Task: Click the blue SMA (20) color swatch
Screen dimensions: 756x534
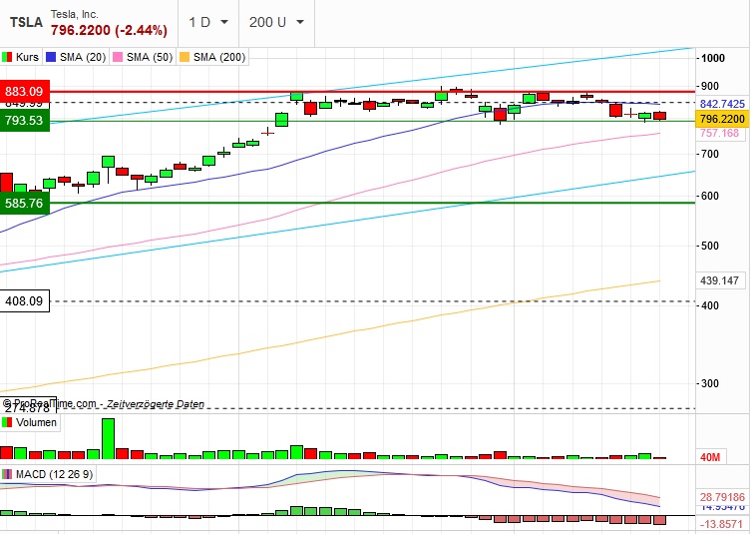Action: pyautogui.click(x=51, y=58)
